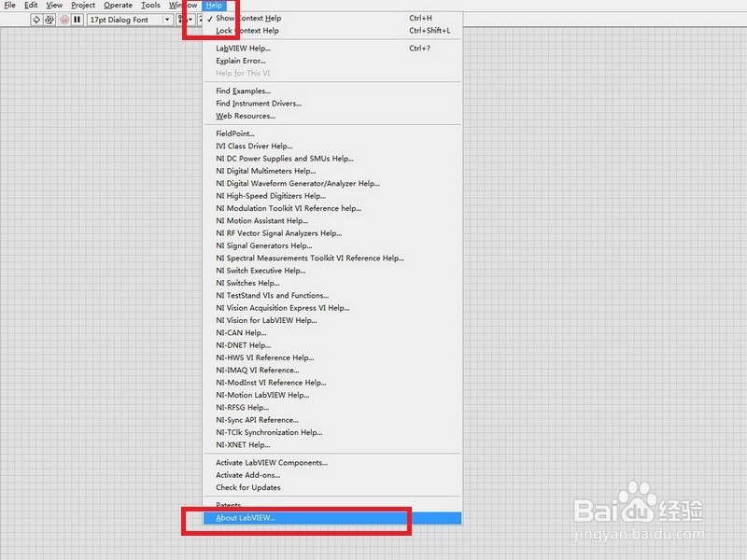Click the Pause toolbar icon
Image resolution: width=747 pixels, height=560 pixels.
coord(78,20)
